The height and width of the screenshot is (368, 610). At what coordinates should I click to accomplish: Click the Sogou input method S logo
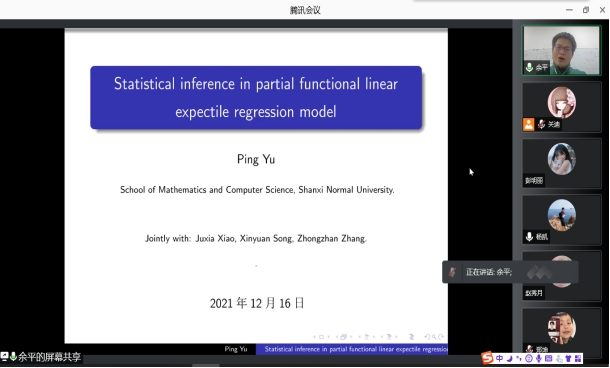point(487,357)
